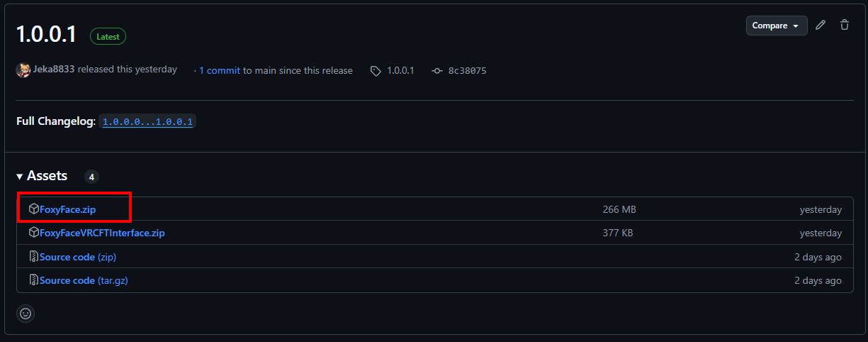Viewport: 868px width, 342px height.
Task: Click the smiley add reaction icon
Action: point(26,313)
